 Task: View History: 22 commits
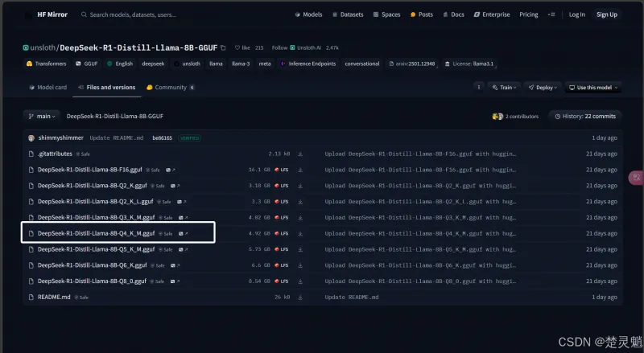pyautogui.click(x=585, y=116)
